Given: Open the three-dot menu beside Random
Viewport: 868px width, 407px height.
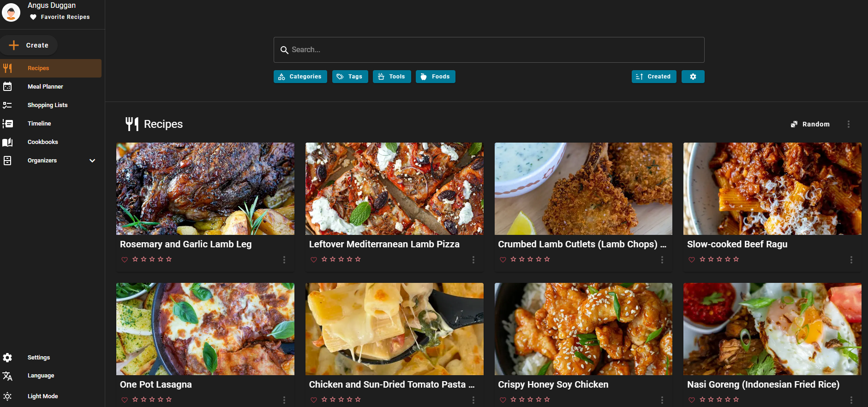Looking at the screenshot, I should [x=848, y=124].
